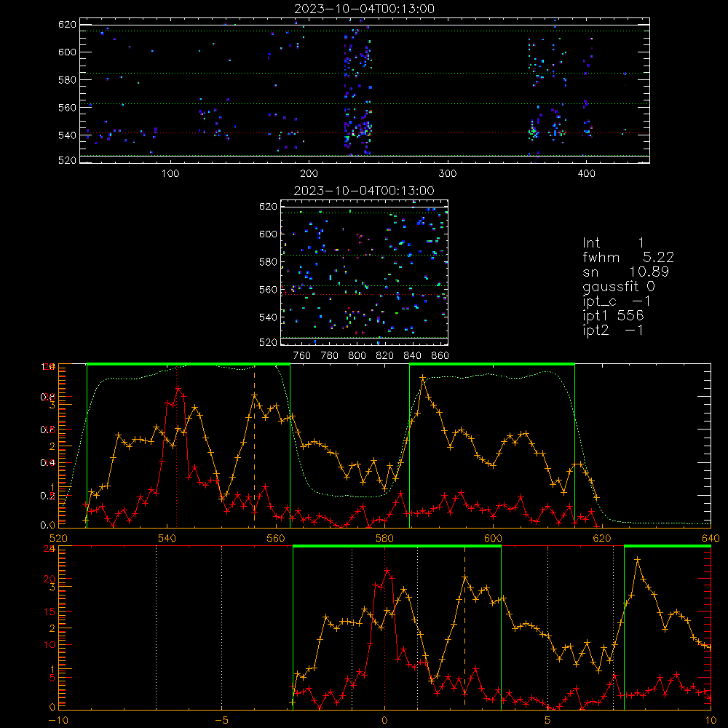Screen dimensions: 728x728
Task: Click x-axis label 800 on middle plot
Action: pos(357,356)
